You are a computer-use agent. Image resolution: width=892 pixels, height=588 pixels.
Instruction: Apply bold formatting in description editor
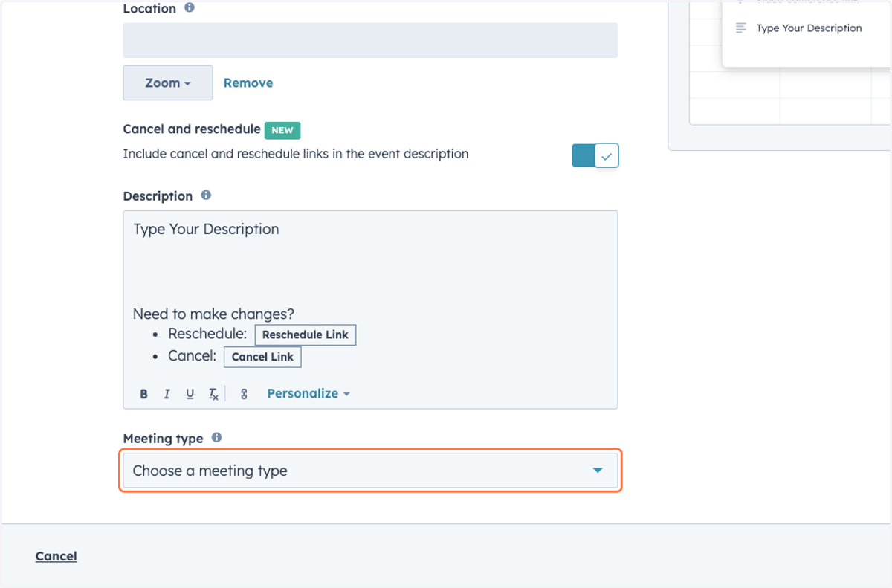click(x=143, y=394)
